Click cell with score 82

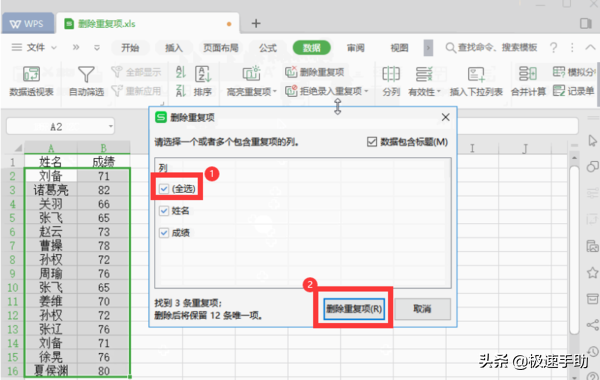[x=104, y=190]
